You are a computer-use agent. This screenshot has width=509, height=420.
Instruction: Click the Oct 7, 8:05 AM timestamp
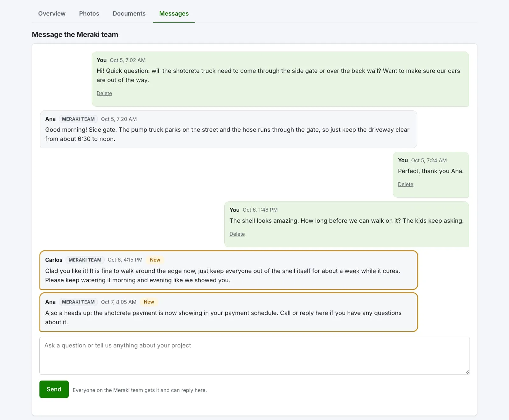119,302
